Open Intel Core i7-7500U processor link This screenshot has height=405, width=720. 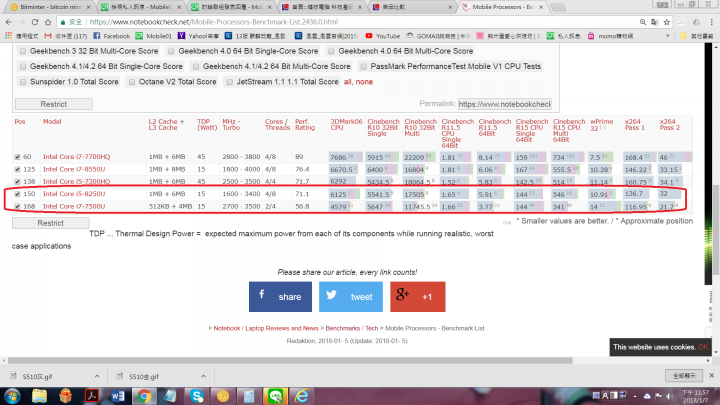point(74,206)
